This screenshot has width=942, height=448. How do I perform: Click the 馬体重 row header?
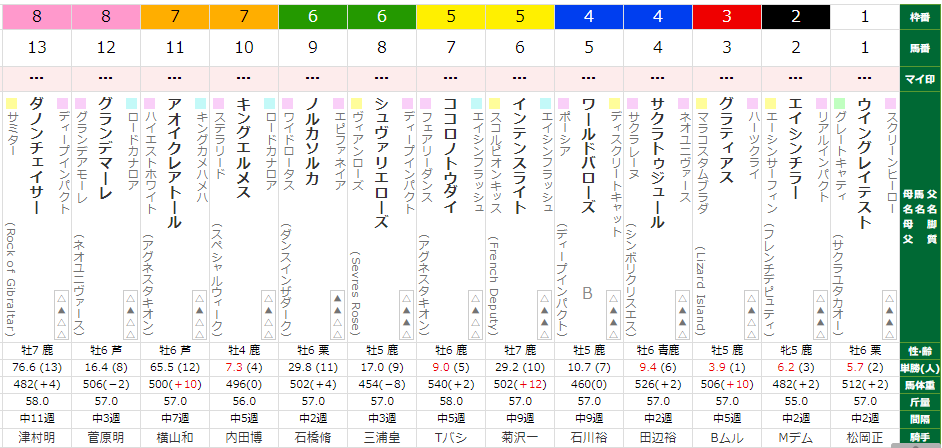921,384
